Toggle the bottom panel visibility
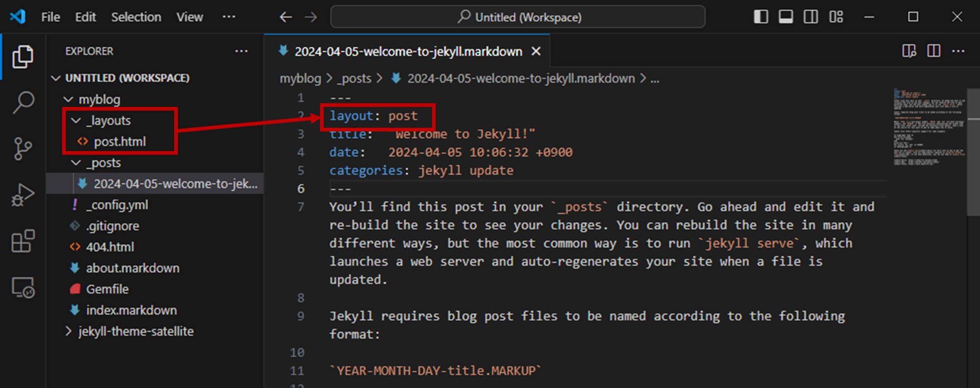 785,17
